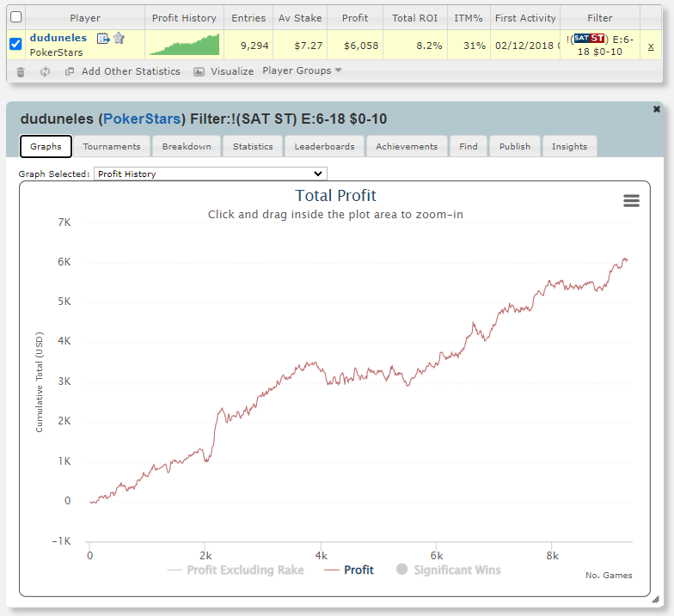
Task: Click the First Activity column header
Action: (525, 18)
